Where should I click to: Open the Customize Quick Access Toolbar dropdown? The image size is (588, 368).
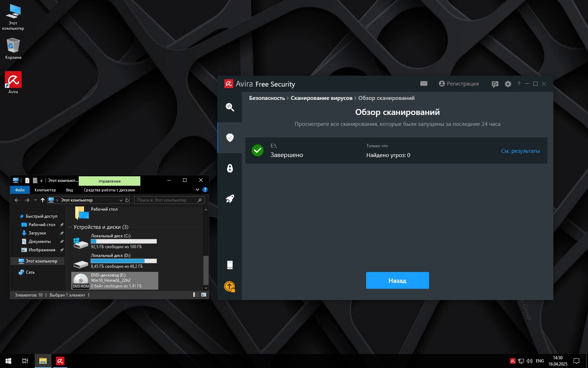click(x=41, y=180)
